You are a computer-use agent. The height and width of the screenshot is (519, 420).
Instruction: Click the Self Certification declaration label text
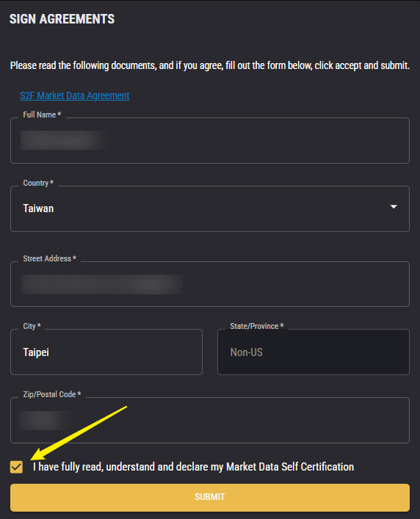(x=193, y=467)
